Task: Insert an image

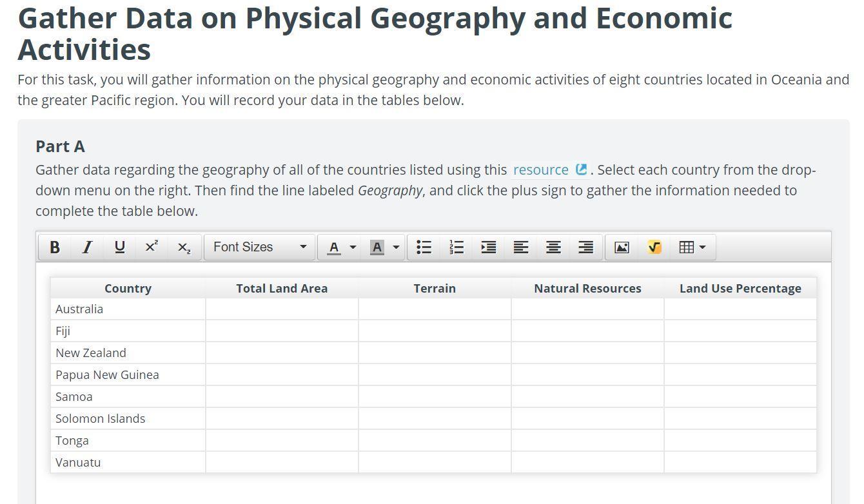Action: (x=622, y=247)
